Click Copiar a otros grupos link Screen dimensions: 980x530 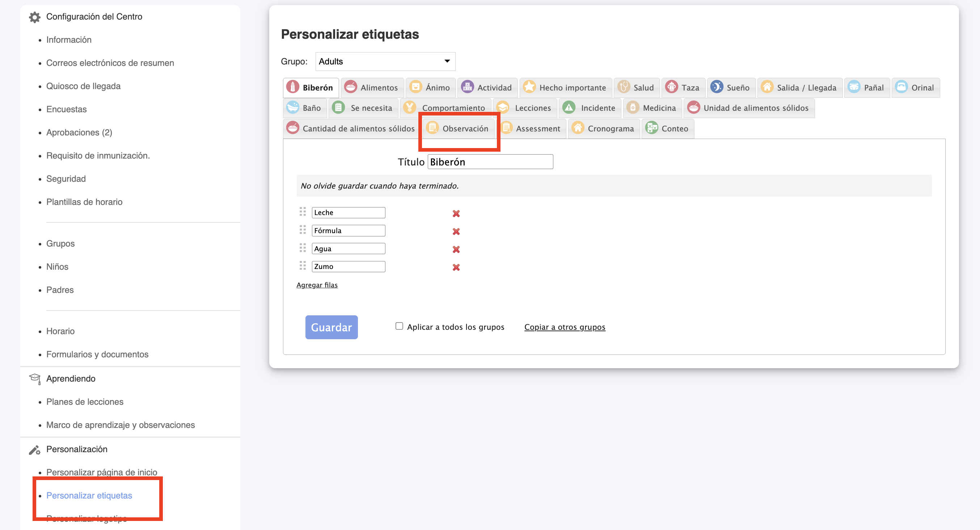(x=564, y=327)
